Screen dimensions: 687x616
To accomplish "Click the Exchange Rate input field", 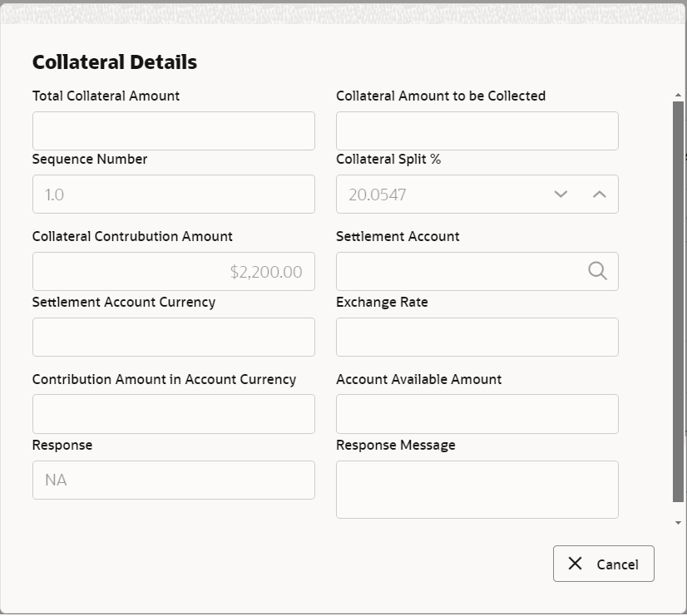I will tap(477, 337).
